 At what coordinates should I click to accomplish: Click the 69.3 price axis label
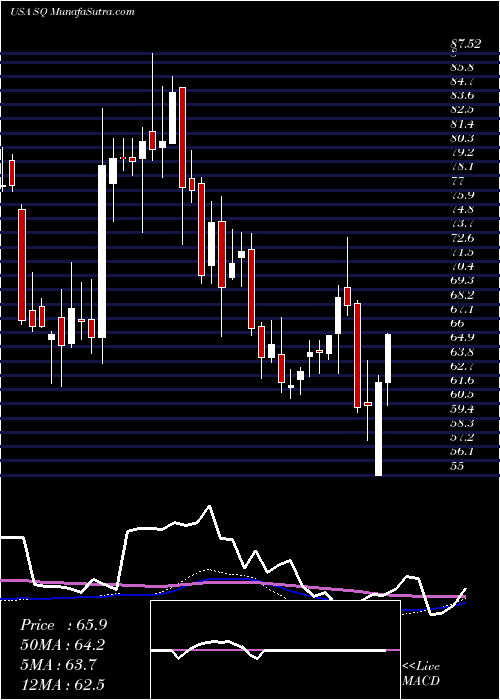[x=463, y=280]
